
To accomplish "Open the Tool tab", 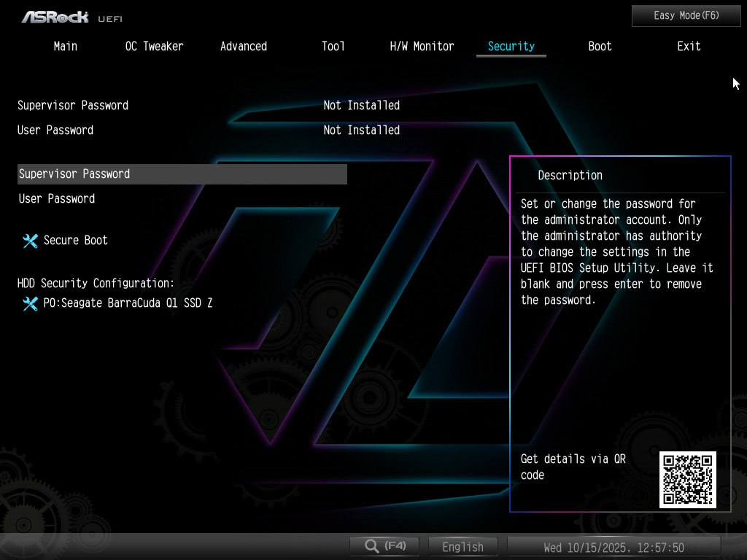I will (x=333, y=46).
